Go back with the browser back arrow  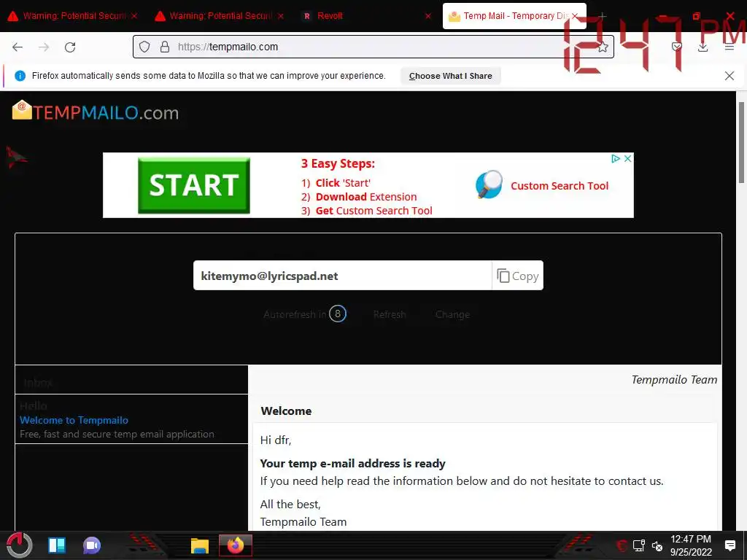pyautogui.click(x=18, y=47)
